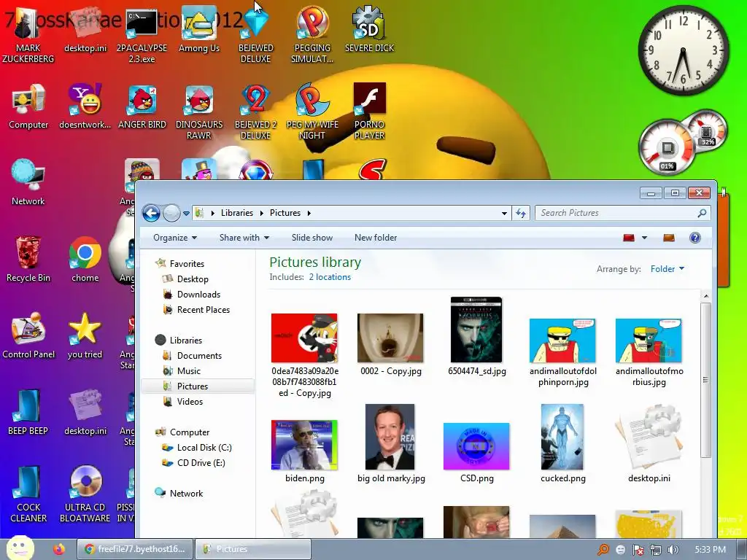Select the cucked.png thumbnail
The width and height of the screenshot is (747, 560).
coord(562,443)
